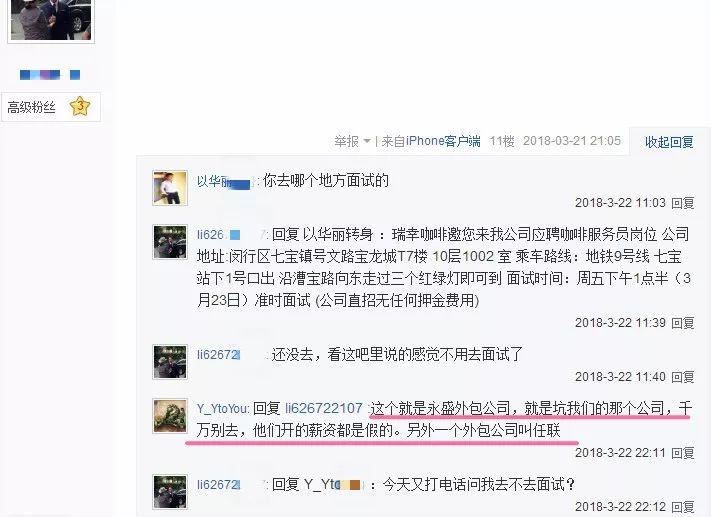Image resolution: width=711 pixels, height=517 pixels.
Task: Click the Y_YtoYou username link
Action: [222, 409]
